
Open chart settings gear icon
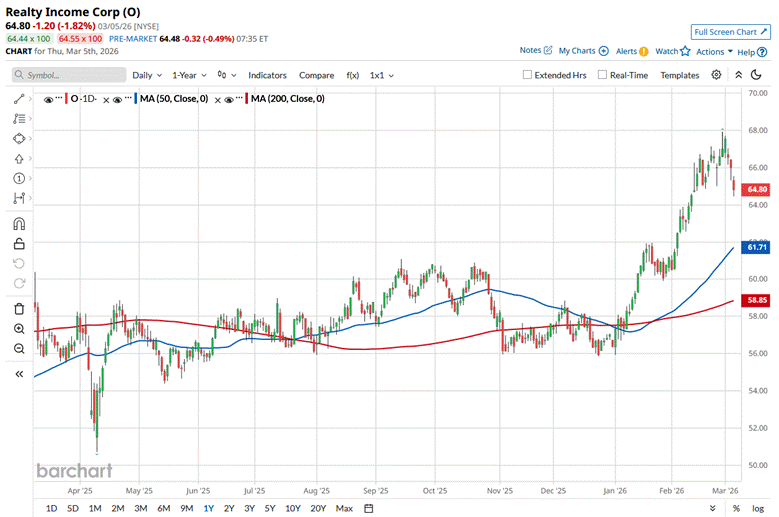click(716, 75)
